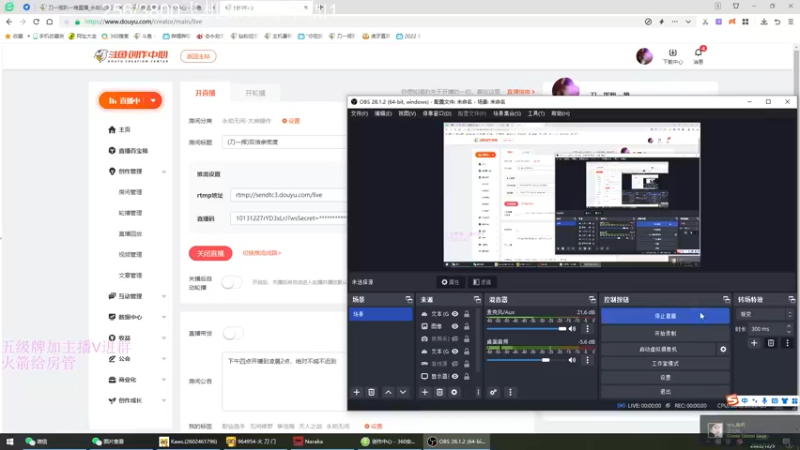Hide the 图像 source with its eye icon

pos(455,327)
